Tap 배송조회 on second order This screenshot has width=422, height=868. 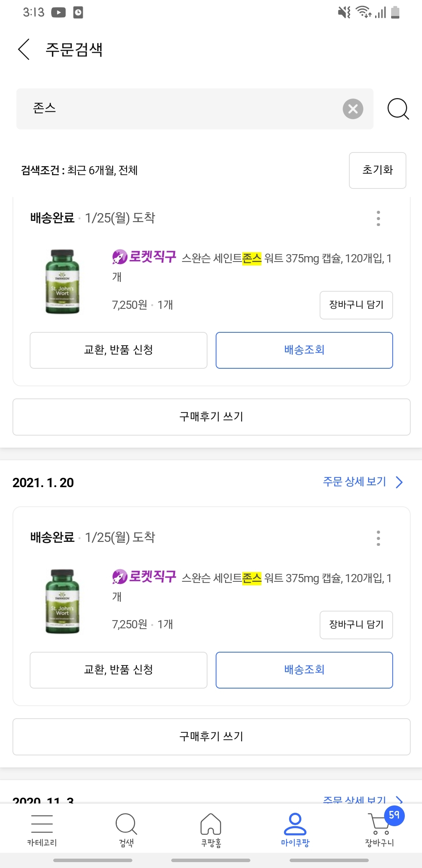(304, 670)
